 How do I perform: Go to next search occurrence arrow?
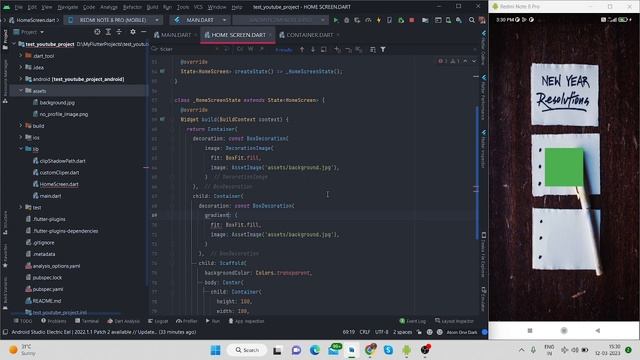pyautogui.click(x=313, y=49)
